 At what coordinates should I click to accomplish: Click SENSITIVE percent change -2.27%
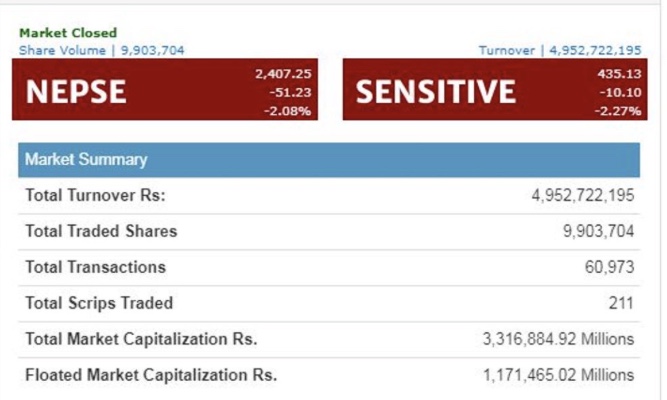618,111
